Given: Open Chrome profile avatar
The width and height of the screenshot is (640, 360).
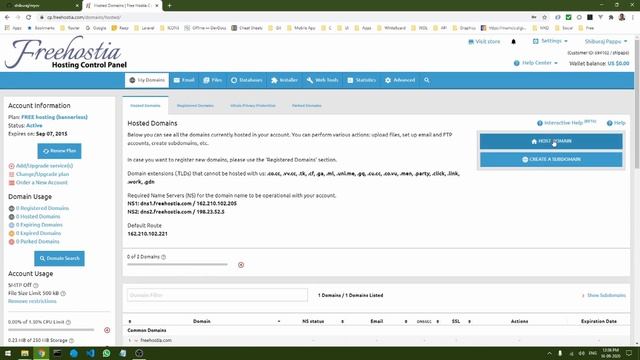Looking at the screenshot, I should (x=622, y=17).
